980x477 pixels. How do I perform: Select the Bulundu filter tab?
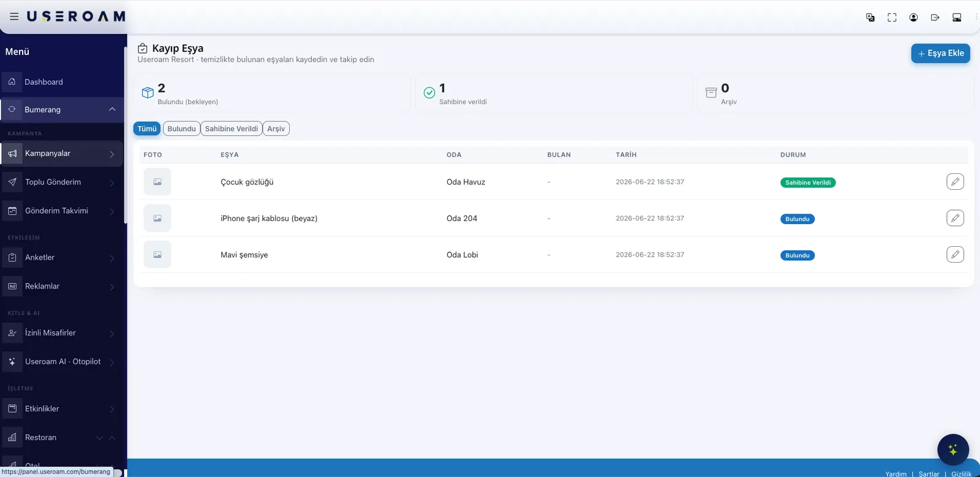[x=181, y=129]
